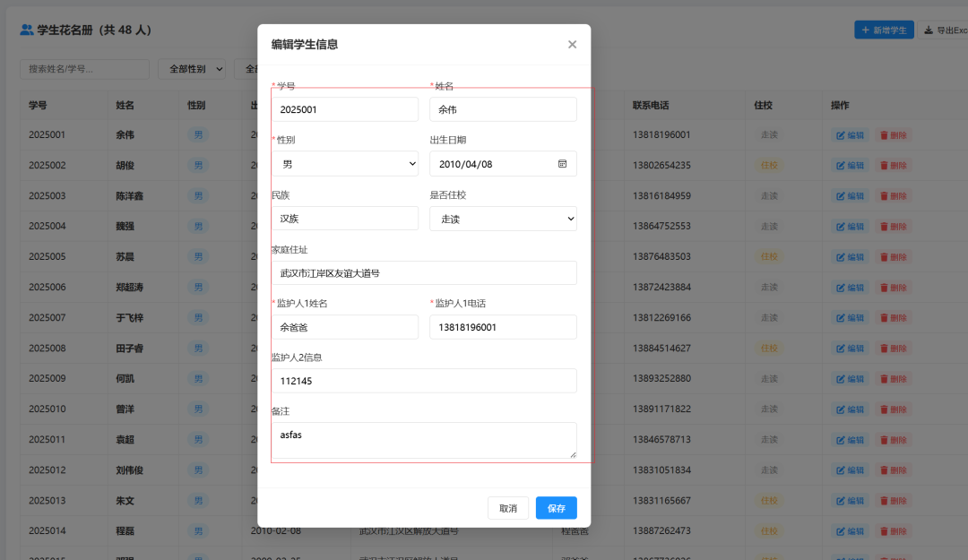The image size is (968, 560).
Task: Click delete for student 2025007 于飞梓
Action: pos(894,318)
